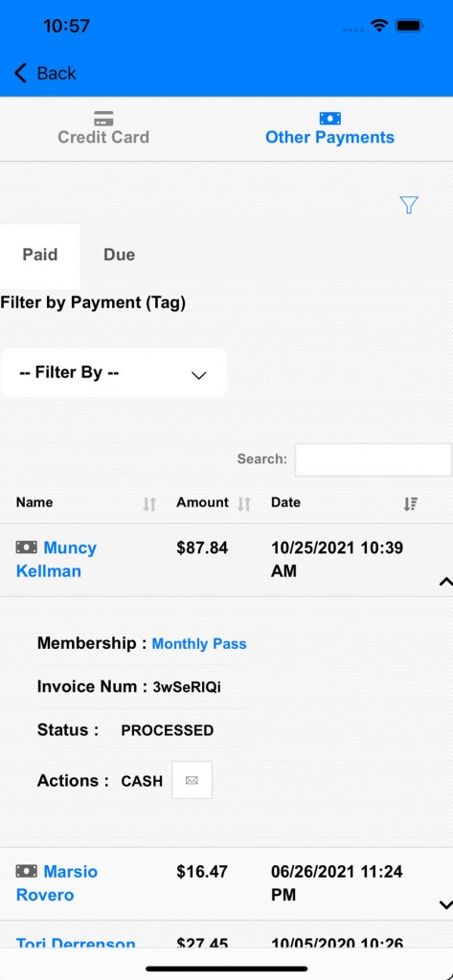Tap the funnel filter icon
453x980 pixels.
click(409, 205)
